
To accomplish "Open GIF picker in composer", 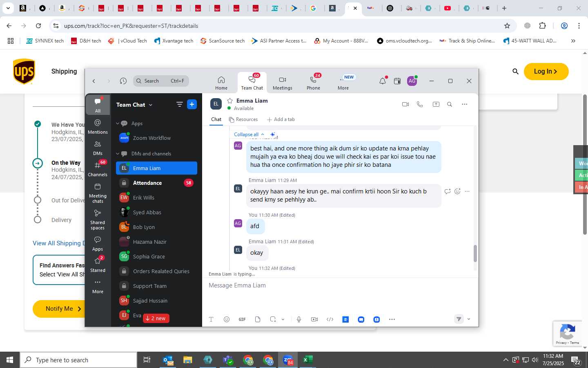I will point(242,319).
